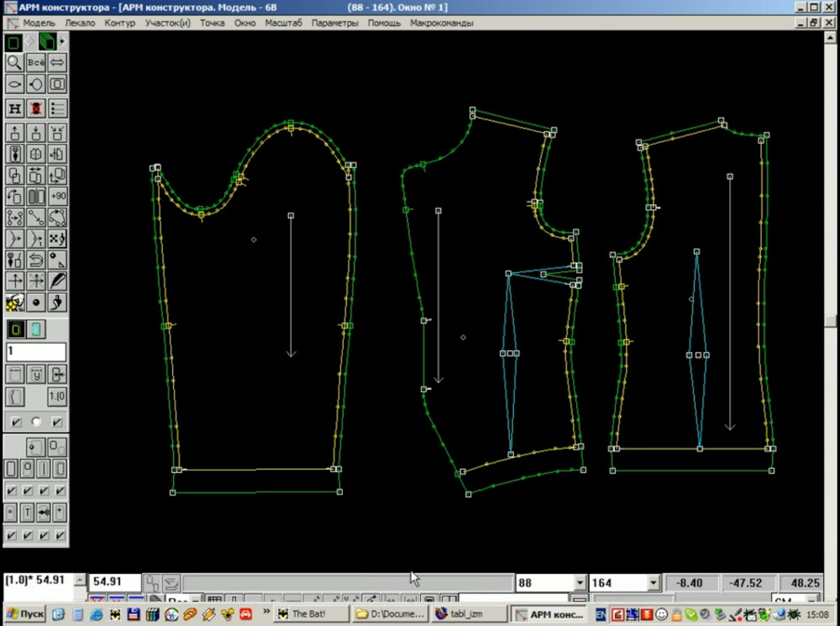Select the round radio button in left panel

(36, 421)
